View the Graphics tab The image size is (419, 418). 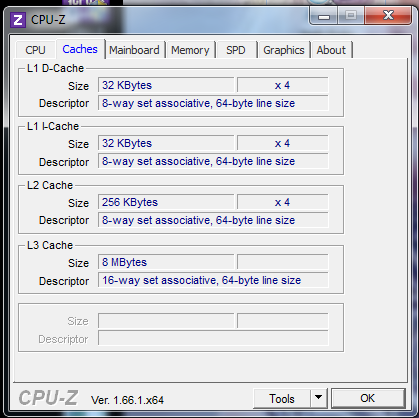coord(284,50)
